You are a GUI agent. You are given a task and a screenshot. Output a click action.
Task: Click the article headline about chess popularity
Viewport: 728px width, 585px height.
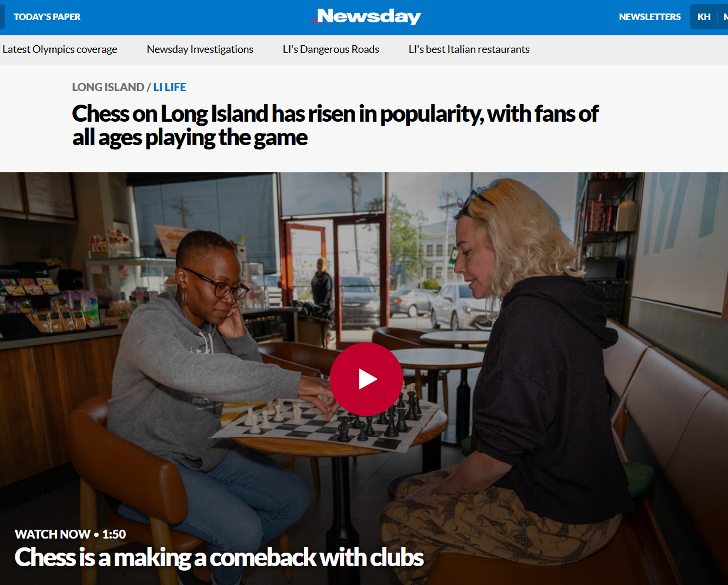[x=335, y=125]
